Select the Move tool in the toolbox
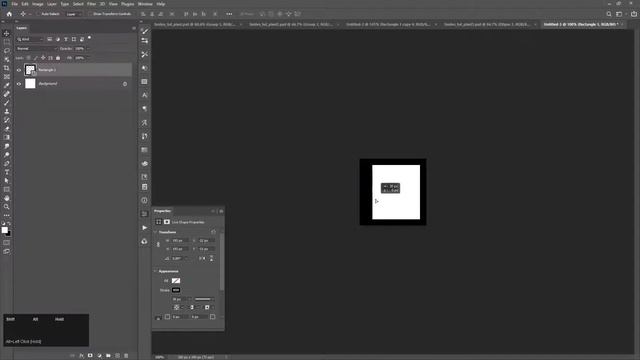The image size is (640, 360). point(7,33)
